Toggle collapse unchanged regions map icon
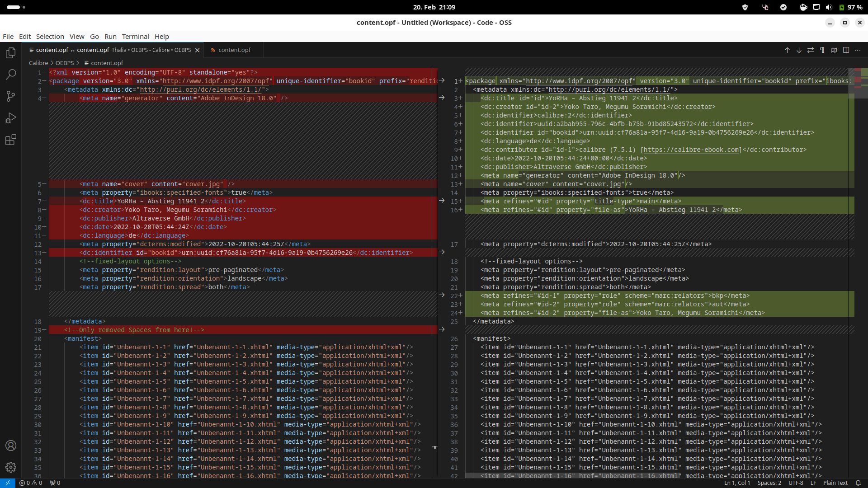Screen dimensions: 868x488 [x=834, y=50]
